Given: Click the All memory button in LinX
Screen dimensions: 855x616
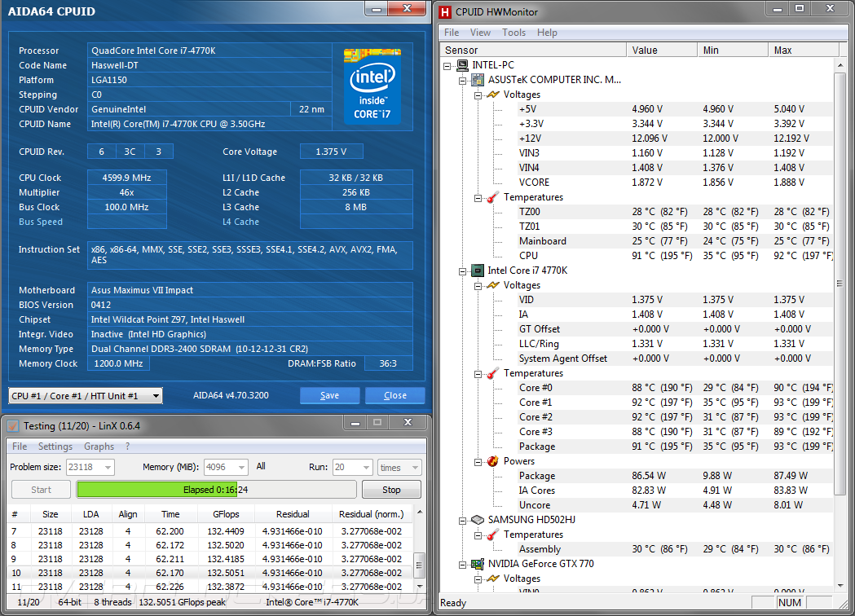Looking at the screenshot, I should (261, 467).
